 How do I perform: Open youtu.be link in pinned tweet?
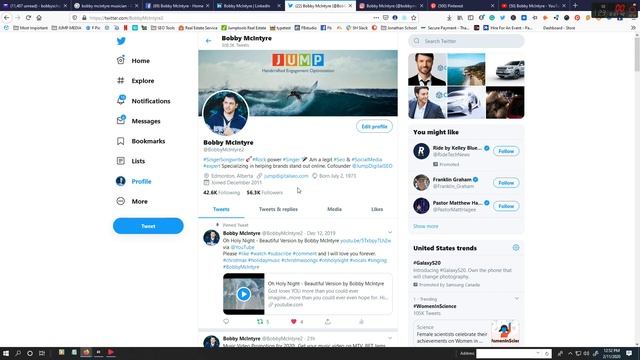click(x=365, y=241)
